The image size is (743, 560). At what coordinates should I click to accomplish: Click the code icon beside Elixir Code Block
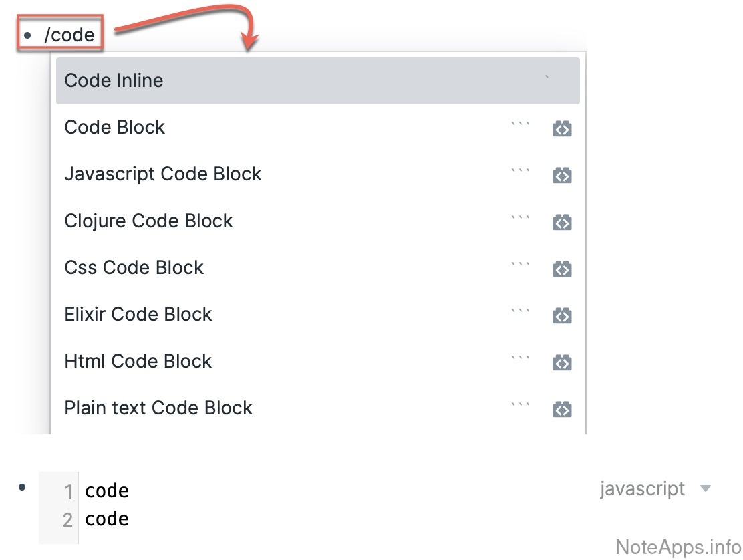(x=562, y=316)
